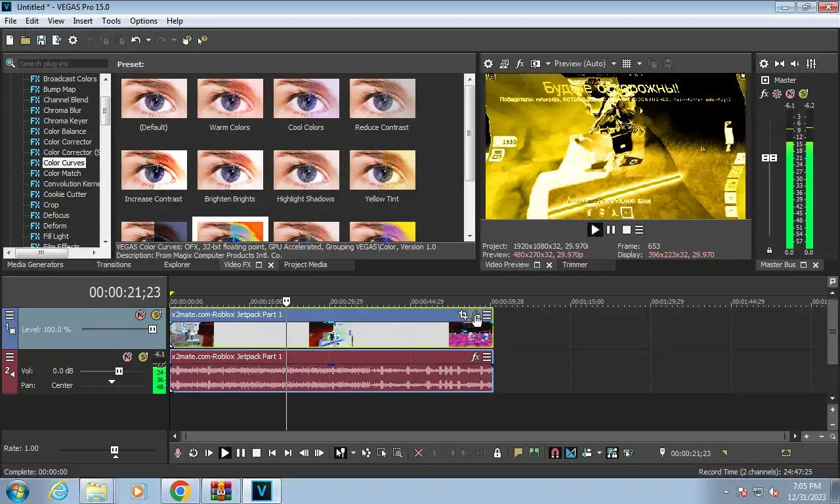840x504 pixels.
Task: Toggle Automatic Crossfades icon
Action: pos(570,453)
